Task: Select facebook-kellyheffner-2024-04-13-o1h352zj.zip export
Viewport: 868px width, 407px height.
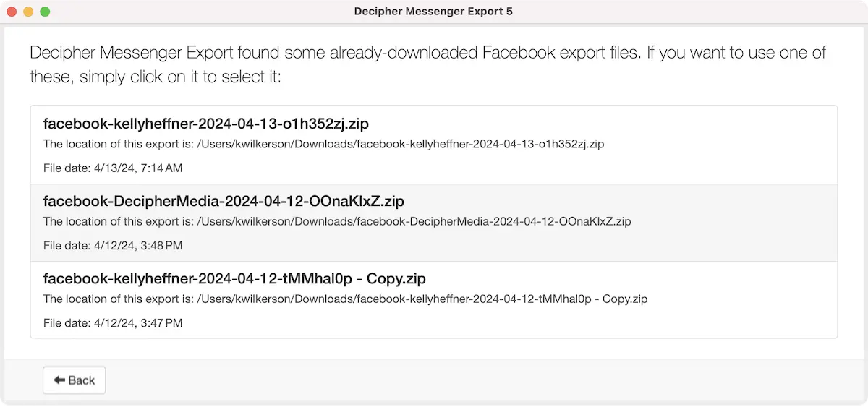Action: click(206, 124)
